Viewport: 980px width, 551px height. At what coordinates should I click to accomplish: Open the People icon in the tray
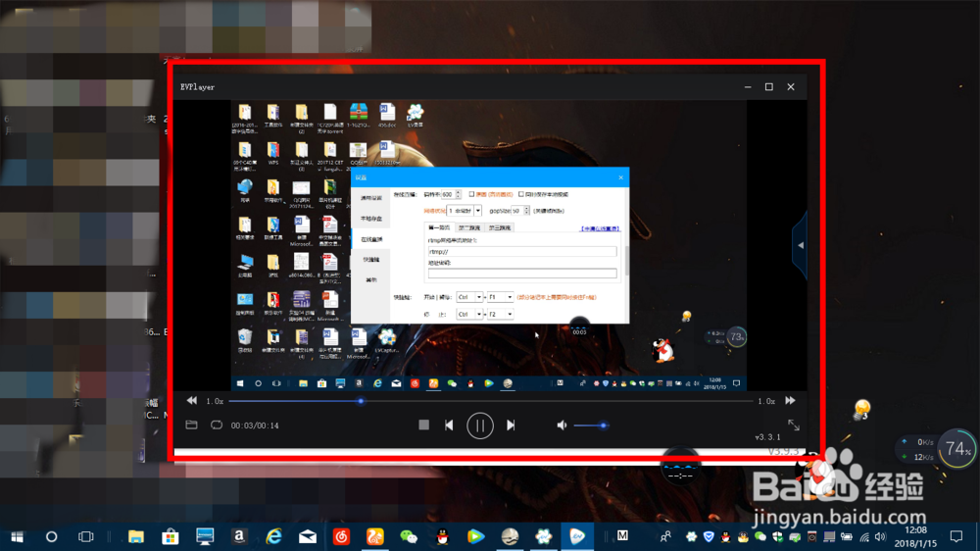(x=665, y=536)
